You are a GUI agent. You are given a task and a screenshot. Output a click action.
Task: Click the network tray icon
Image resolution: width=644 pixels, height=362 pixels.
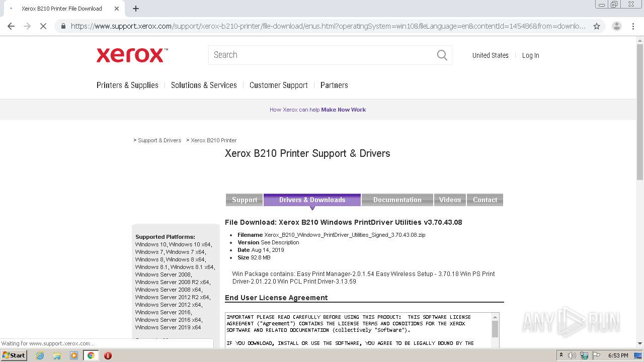[584, 355]
